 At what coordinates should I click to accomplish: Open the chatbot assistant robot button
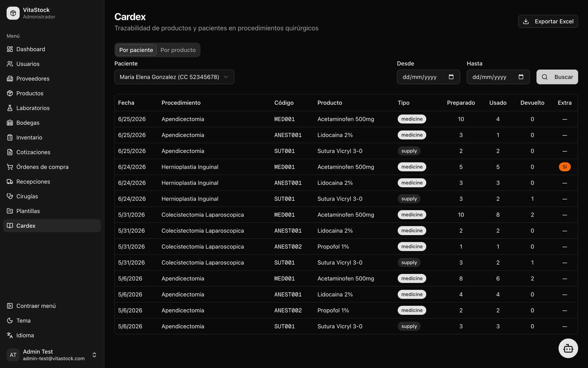point(568,348)
